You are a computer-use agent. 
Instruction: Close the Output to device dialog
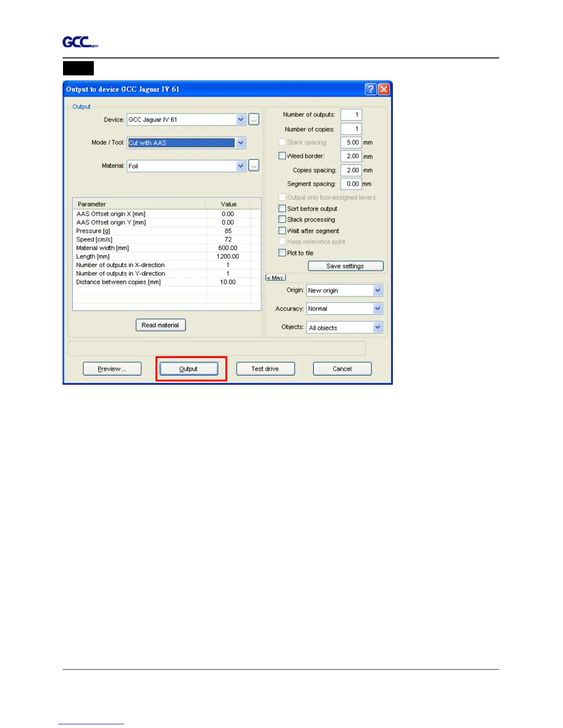(384, 89)
